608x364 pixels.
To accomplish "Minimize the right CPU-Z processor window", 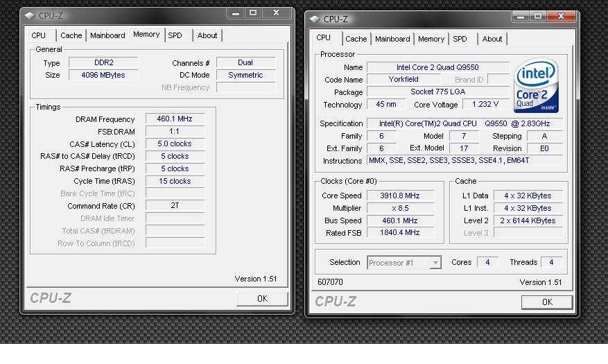I will tap(521, 16).
